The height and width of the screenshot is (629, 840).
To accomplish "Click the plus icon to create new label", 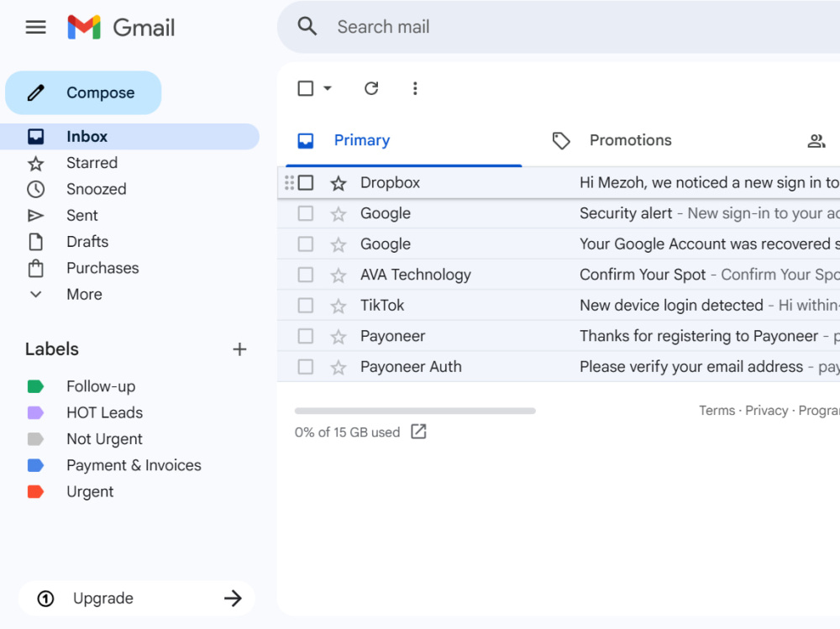I will pyautogui.click(x=239, y=349).
